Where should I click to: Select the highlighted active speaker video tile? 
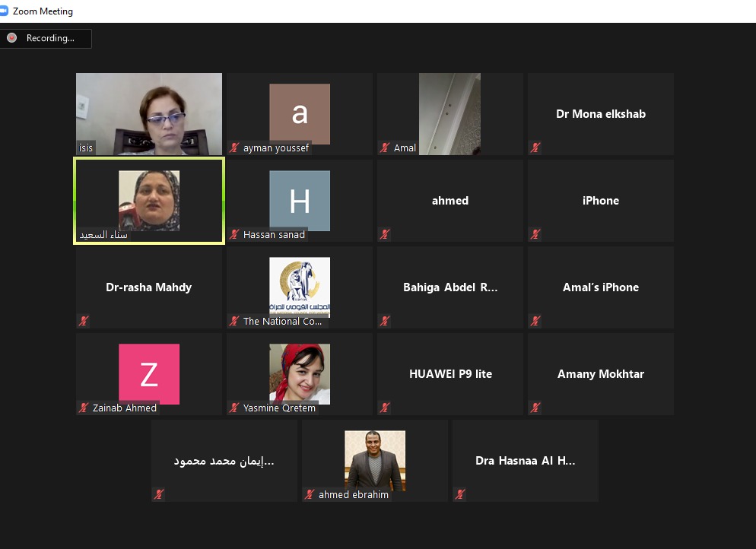point(149,201)
